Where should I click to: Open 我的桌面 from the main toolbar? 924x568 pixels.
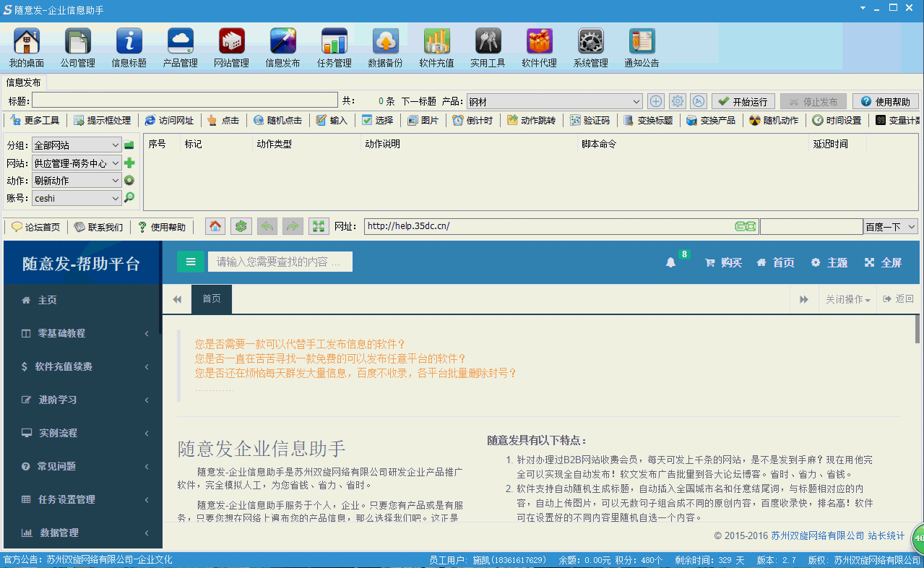click(x=27, y=48)
